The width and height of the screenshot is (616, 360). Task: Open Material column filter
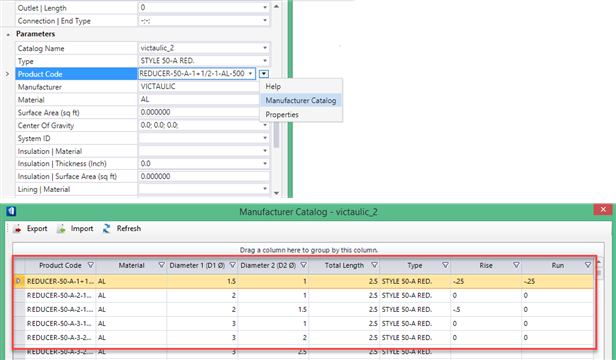tap(161, 265)
